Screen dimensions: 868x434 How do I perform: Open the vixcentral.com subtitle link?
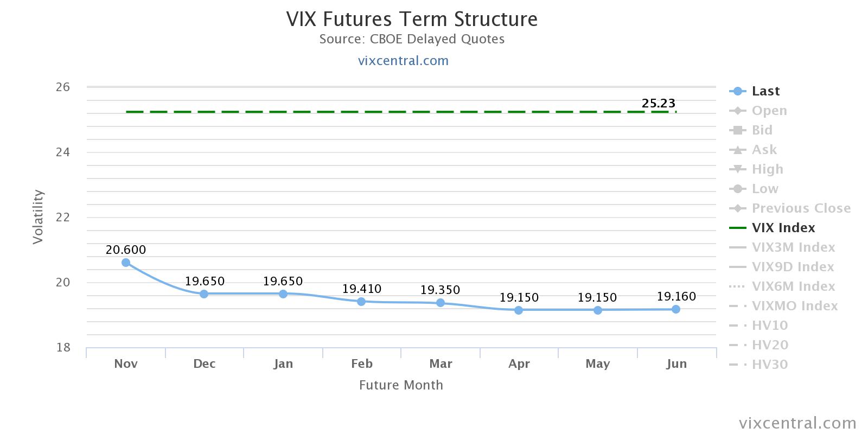[403, 61]
